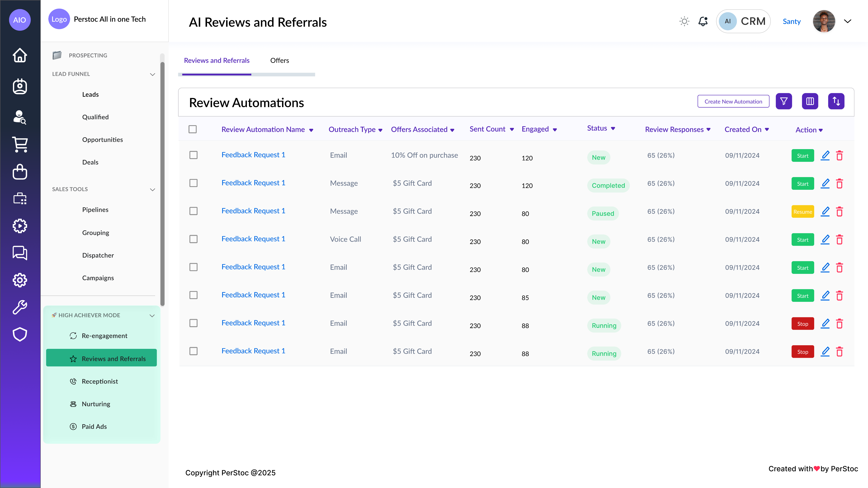Switch to the Offers tab
868x488 pixels.
279,61
